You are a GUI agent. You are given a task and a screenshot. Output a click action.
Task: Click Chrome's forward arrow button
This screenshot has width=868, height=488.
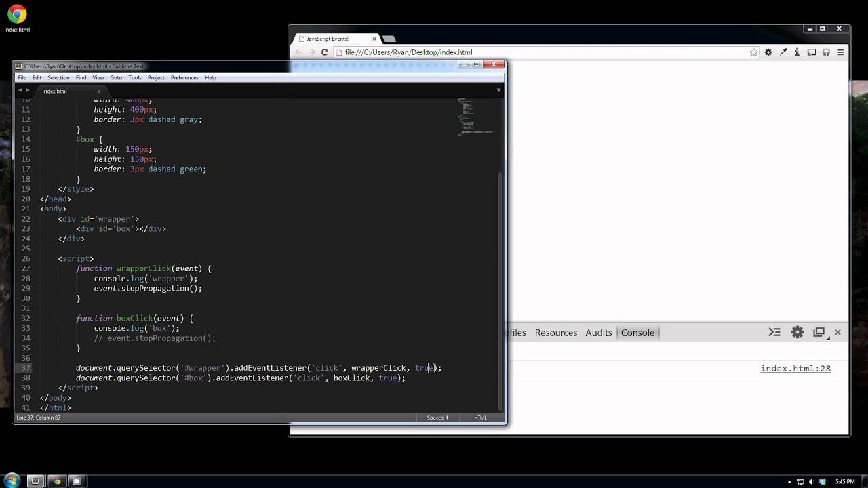point(311,52)
